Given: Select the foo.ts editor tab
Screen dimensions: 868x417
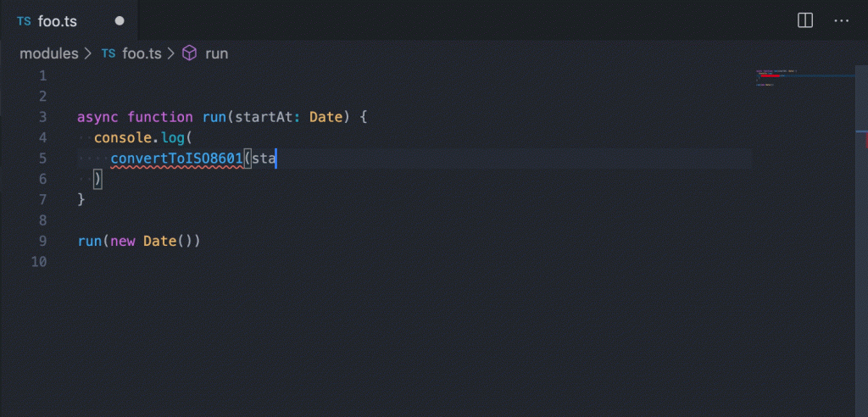Looking at the screenshot, I should click(x=58, y=21).
